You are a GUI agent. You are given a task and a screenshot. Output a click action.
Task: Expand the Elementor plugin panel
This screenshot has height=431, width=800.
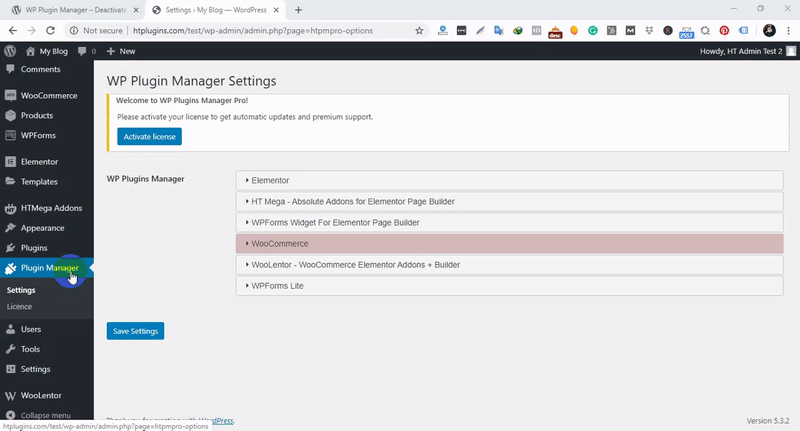(509, 180)
